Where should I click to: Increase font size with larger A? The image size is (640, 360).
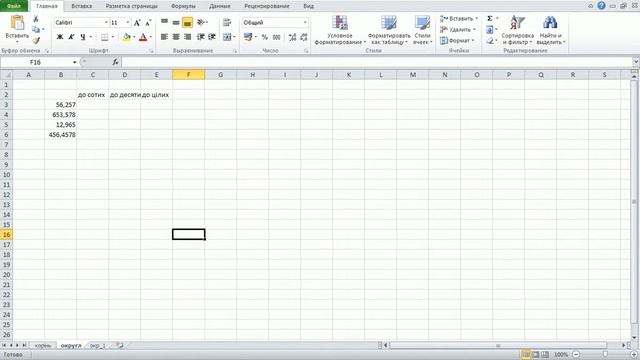click(138, 23)
